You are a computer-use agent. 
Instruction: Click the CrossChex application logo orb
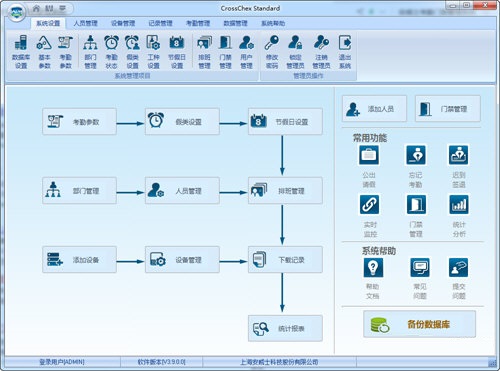click(16, 12)
